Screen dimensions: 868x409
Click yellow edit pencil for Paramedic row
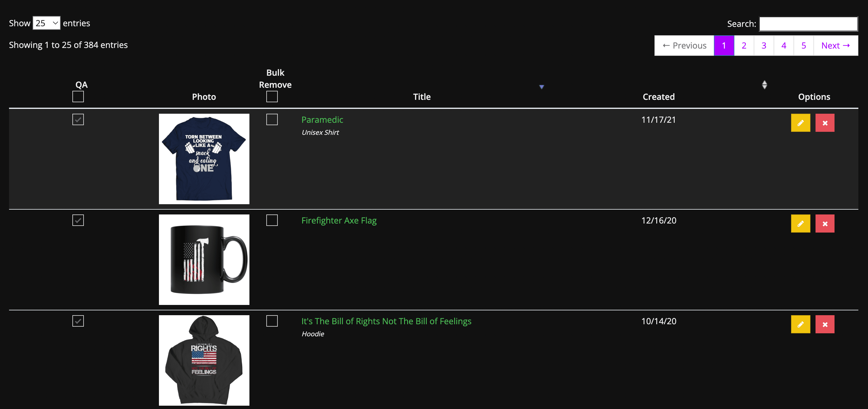(800, 123)
